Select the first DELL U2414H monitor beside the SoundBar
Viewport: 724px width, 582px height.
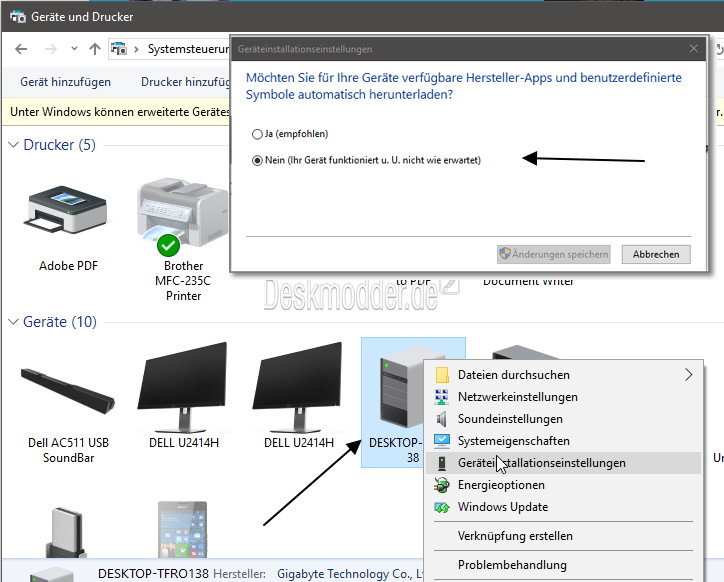183,387
